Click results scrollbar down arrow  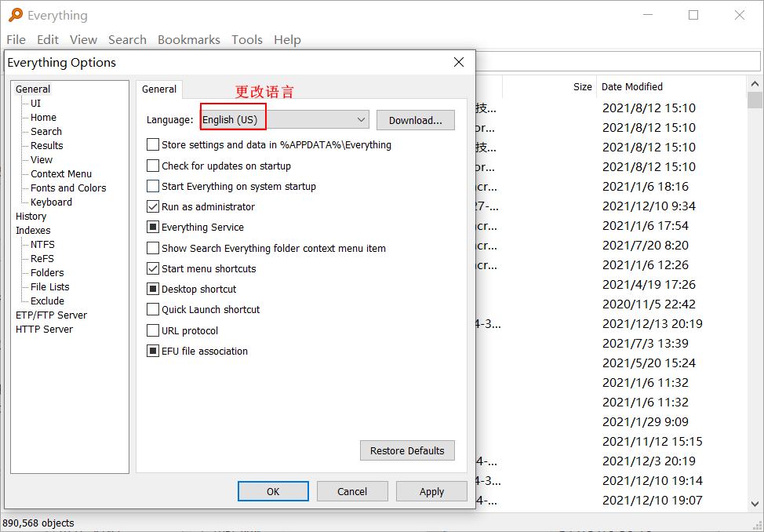tap(755, 504)
